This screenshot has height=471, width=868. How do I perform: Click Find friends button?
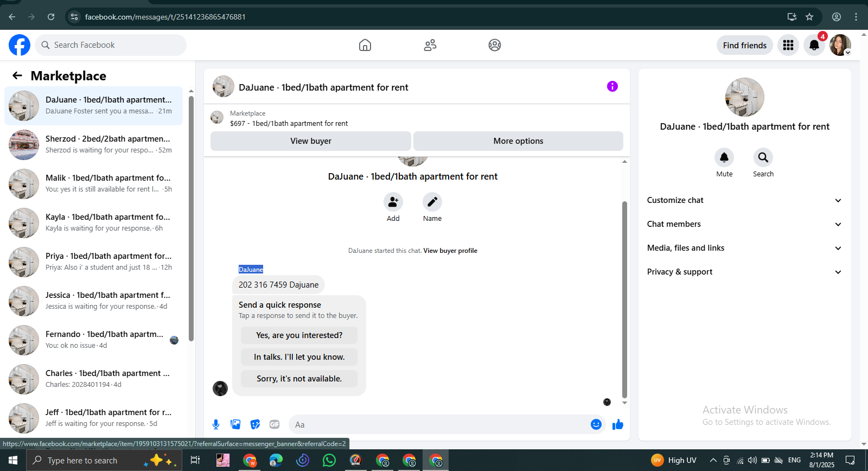[x=745, y=45]
